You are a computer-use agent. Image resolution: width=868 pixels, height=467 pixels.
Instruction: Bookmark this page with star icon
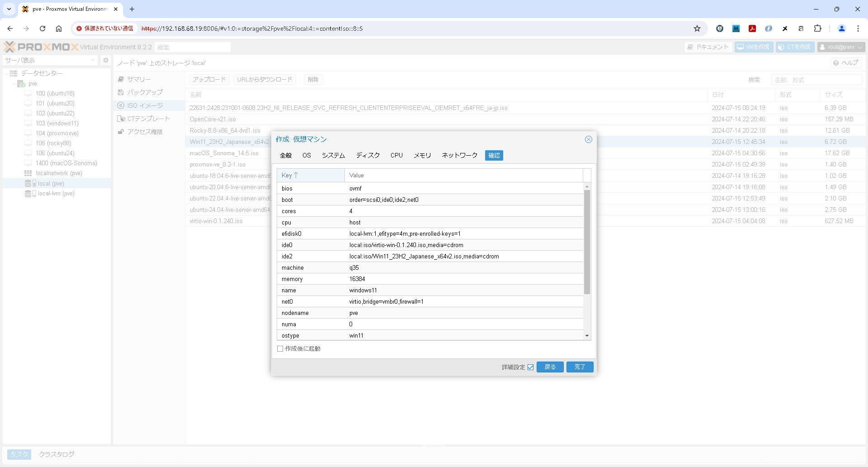pos(697,29)
